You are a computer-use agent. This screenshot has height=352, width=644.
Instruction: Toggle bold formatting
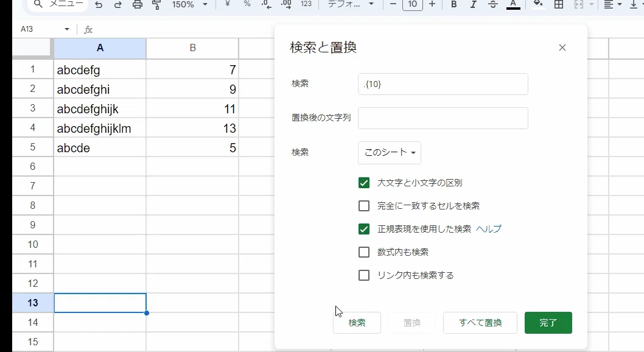[454, 4]
